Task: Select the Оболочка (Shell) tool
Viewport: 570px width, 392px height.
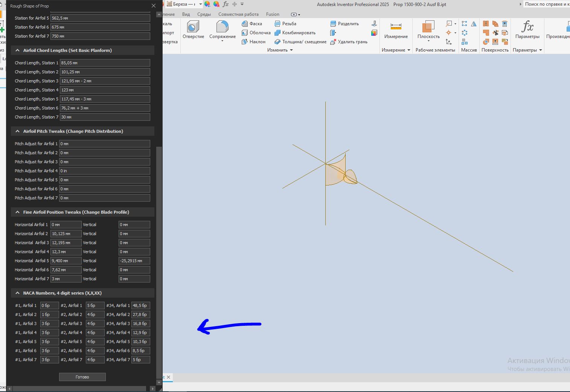Action: (x=256, y=33)
